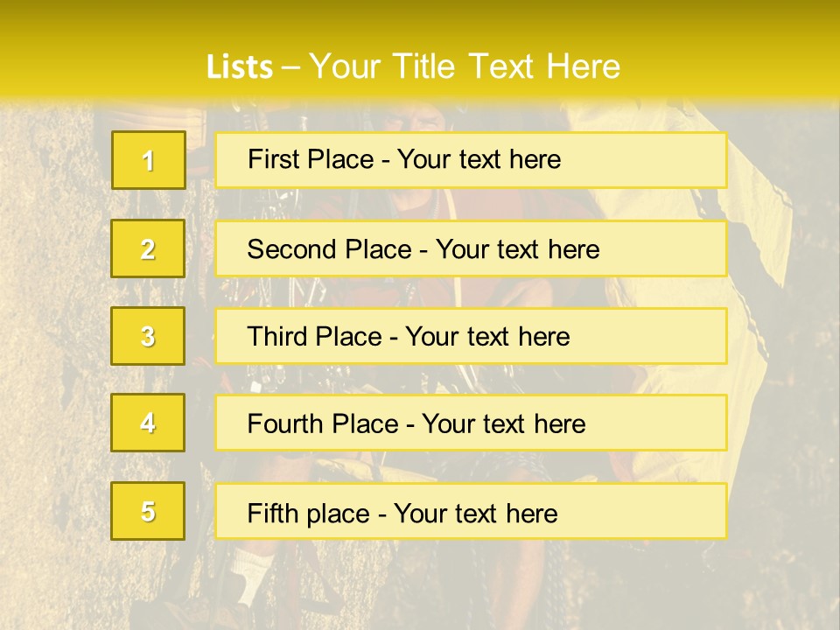Select the number 2 yellow box
Image resolution: width=840 pixels, height=630 pixels.
click(x=148, y=248)
